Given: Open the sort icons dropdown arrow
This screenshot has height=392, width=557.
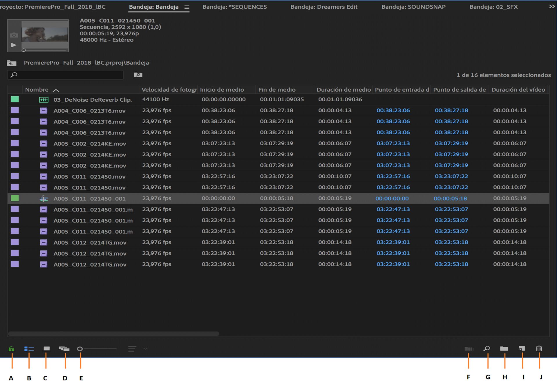Looking at the screenshot, I should tap(146, 348).
